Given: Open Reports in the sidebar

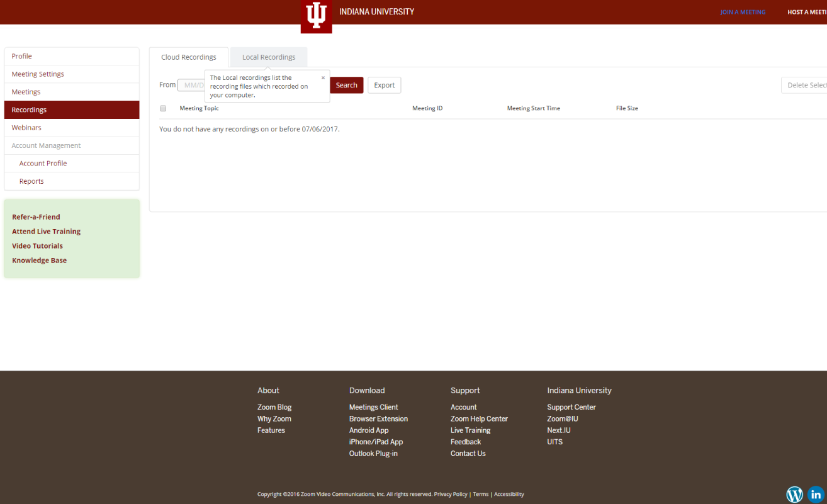Looking at the screenshot, I should [x=72, y=181].
